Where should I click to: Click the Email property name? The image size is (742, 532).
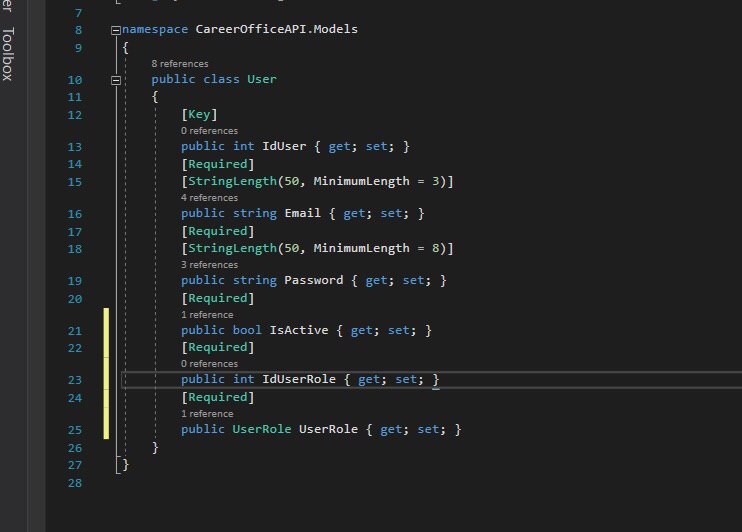(x=302, y=213)
